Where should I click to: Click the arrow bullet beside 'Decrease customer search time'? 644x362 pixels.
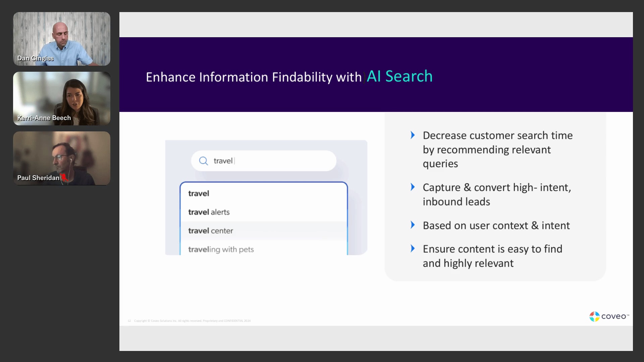click(413, 135)
